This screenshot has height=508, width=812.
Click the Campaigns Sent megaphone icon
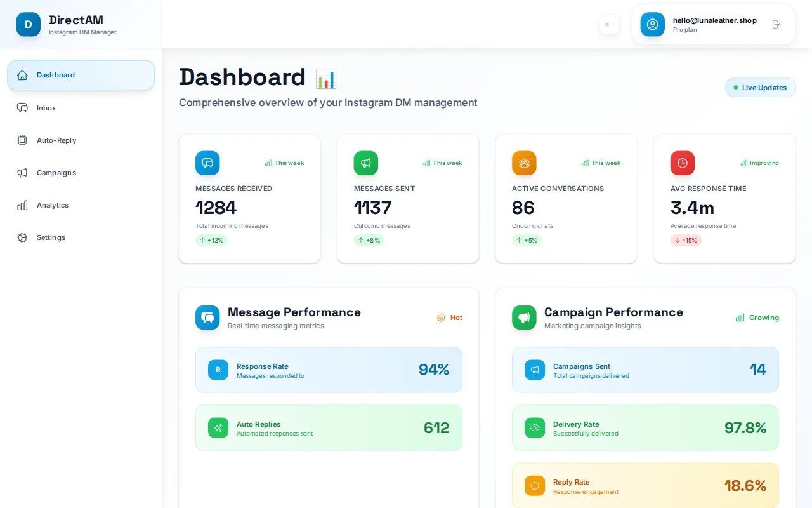(535, 370)
